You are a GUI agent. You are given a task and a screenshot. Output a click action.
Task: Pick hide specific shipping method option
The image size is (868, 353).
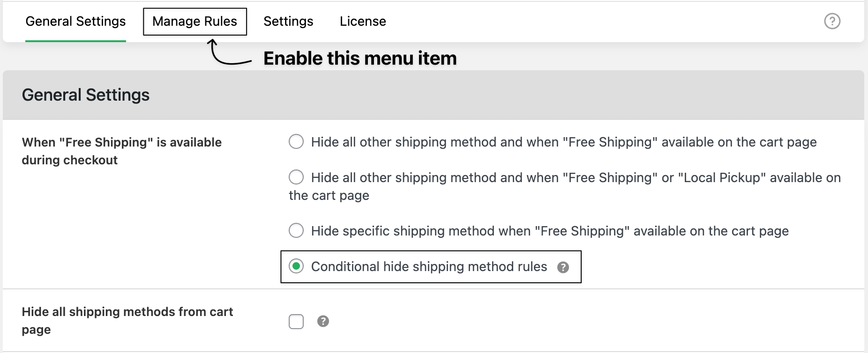(x=296, y=230)
